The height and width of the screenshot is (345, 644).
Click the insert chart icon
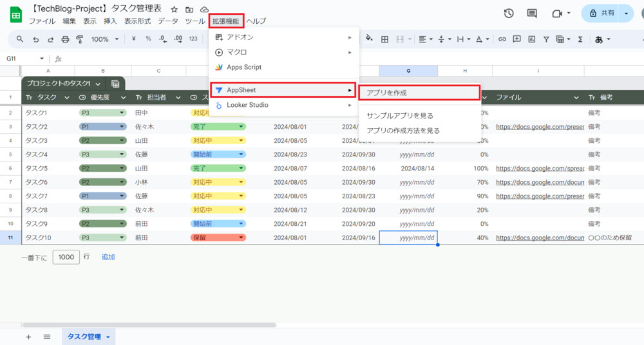click(x=531, y=39)
